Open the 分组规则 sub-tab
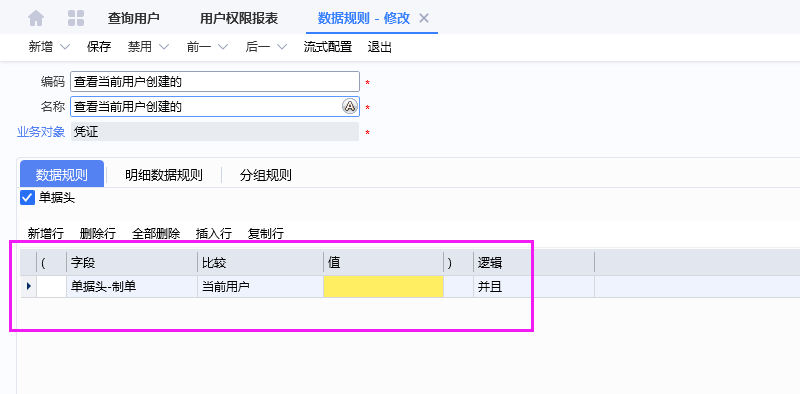 coord(265,175)
